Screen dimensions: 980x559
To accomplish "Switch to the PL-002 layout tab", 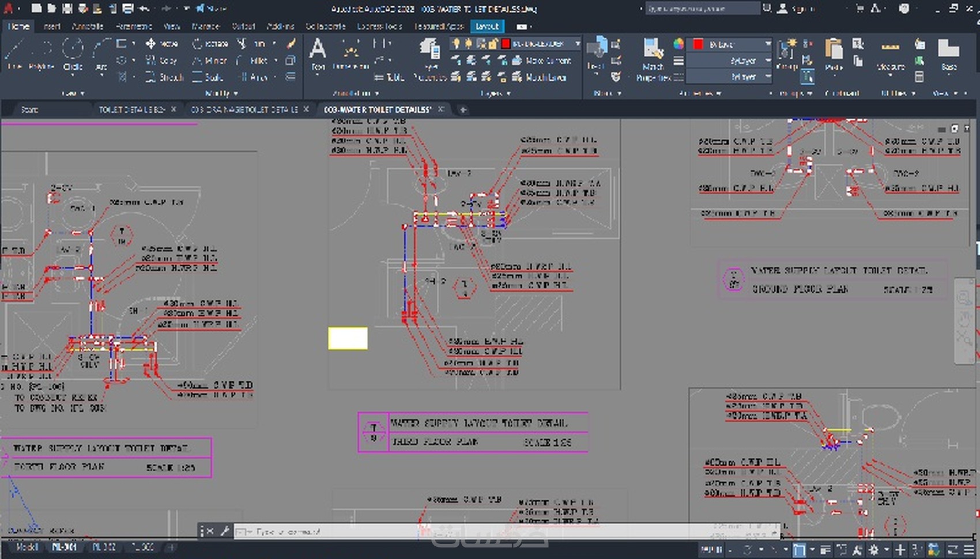I will [104, 547].
